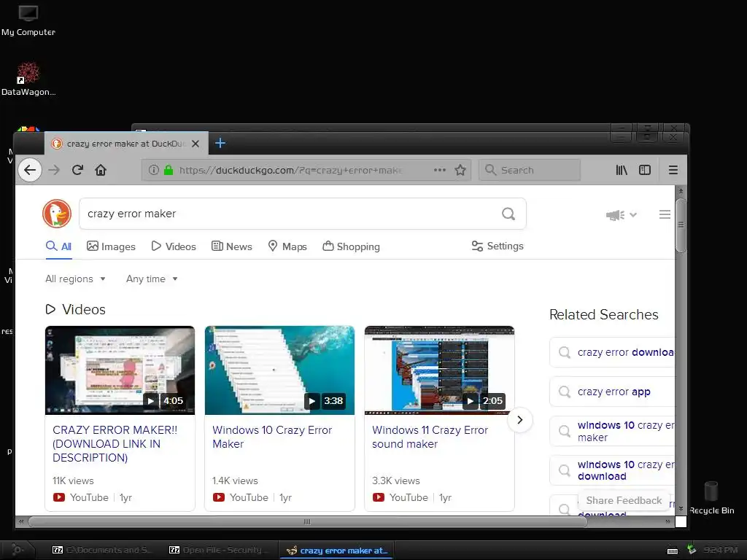The width and height of the screenshot is (747, 560).
Task: Search related crazy error app
Action: [x=613, y=392]
